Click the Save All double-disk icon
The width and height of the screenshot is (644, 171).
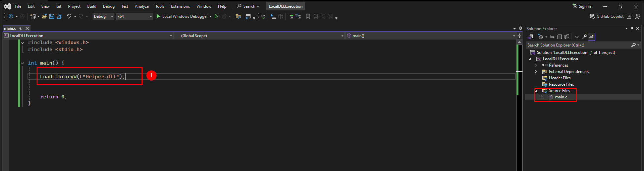click(59, 16)
